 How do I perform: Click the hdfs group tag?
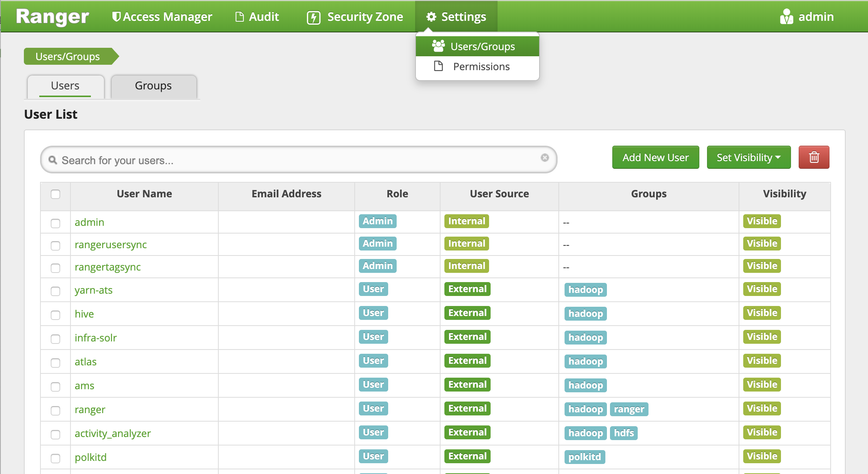[624, 433]
